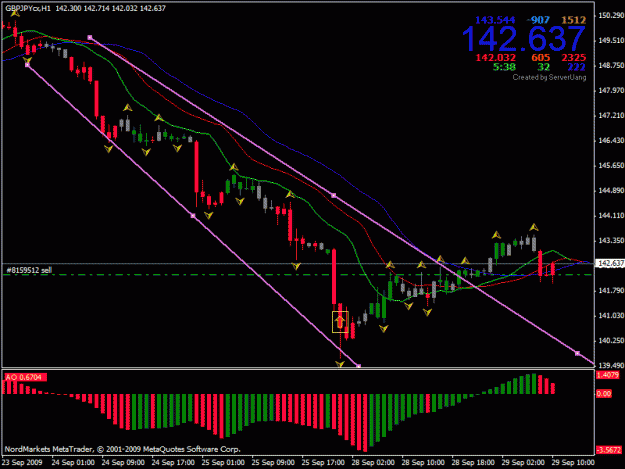Image resolution: width=625 pixels, height=469 pixels.
Task: Click the 149.510 price axis label
Action: pos(611,40)
